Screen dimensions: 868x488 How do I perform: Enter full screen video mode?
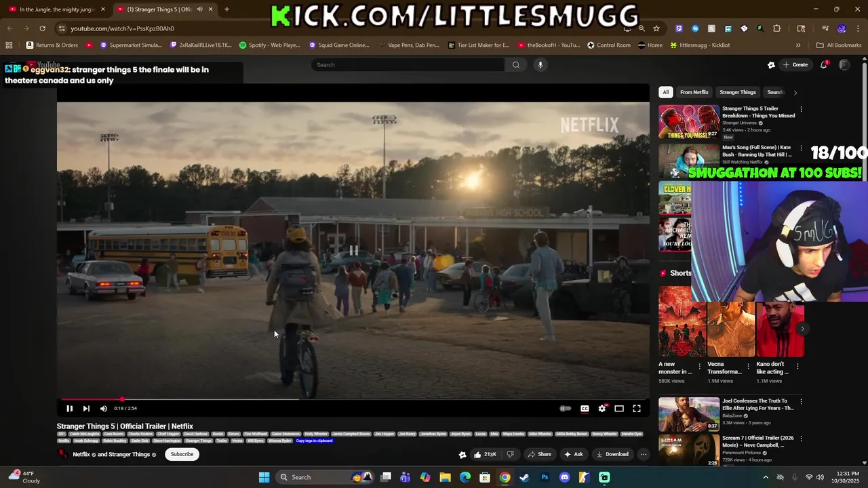pos(637,409)
